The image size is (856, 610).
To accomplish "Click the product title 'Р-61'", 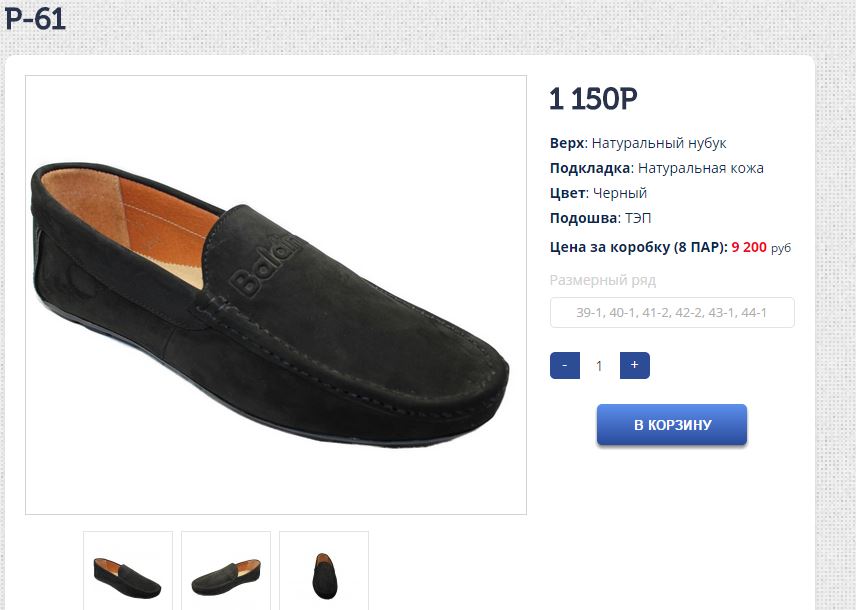I will coord(35,19).
